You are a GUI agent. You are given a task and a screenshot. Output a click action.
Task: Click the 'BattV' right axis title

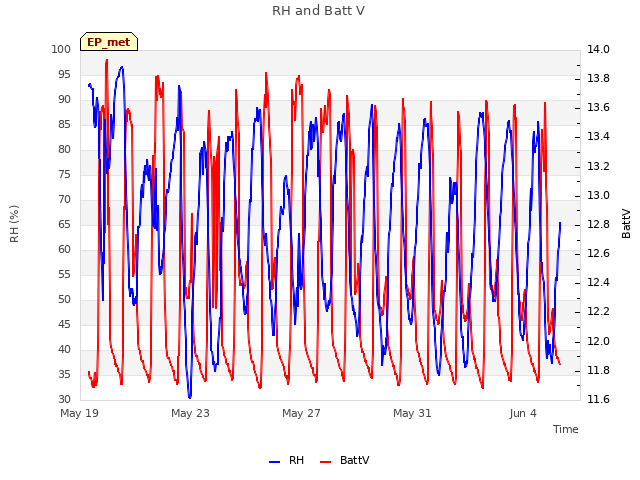pyautogui.click(x=626, y=224)
